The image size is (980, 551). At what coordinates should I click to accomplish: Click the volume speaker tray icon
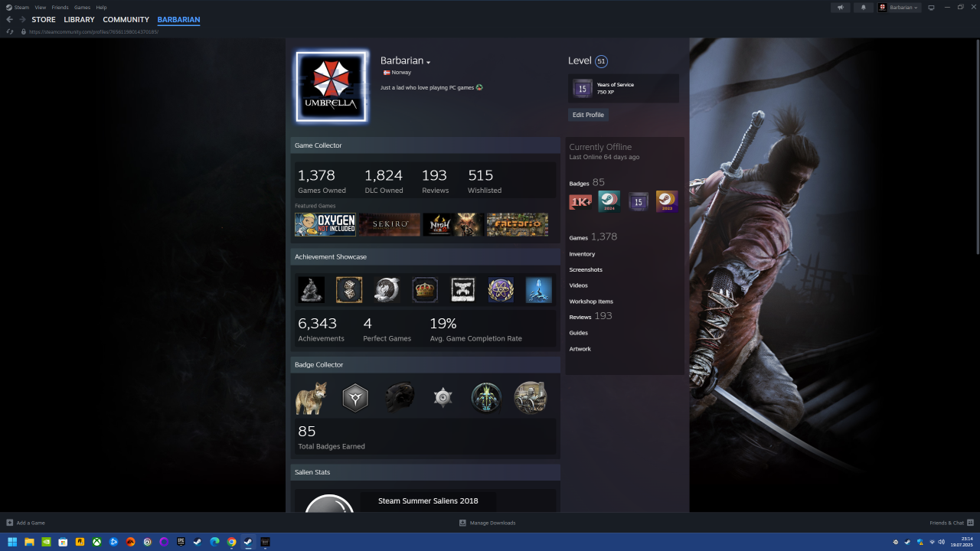click(941, 542)
